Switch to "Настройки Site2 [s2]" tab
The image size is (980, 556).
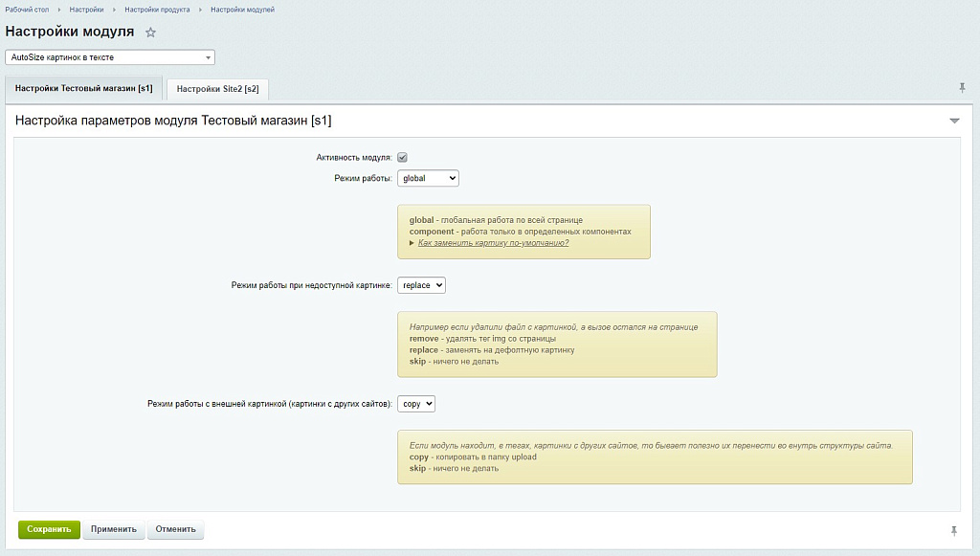click(217, 89)
